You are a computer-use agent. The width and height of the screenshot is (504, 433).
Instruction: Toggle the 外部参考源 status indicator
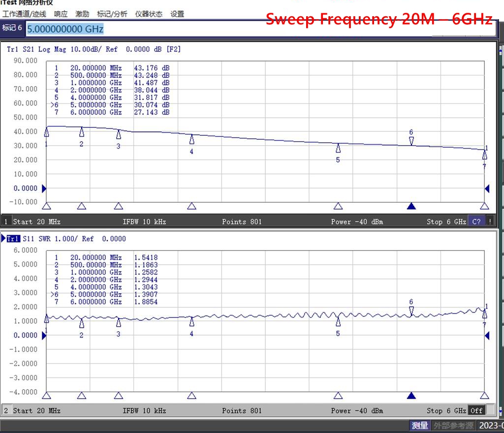(453, 426)
